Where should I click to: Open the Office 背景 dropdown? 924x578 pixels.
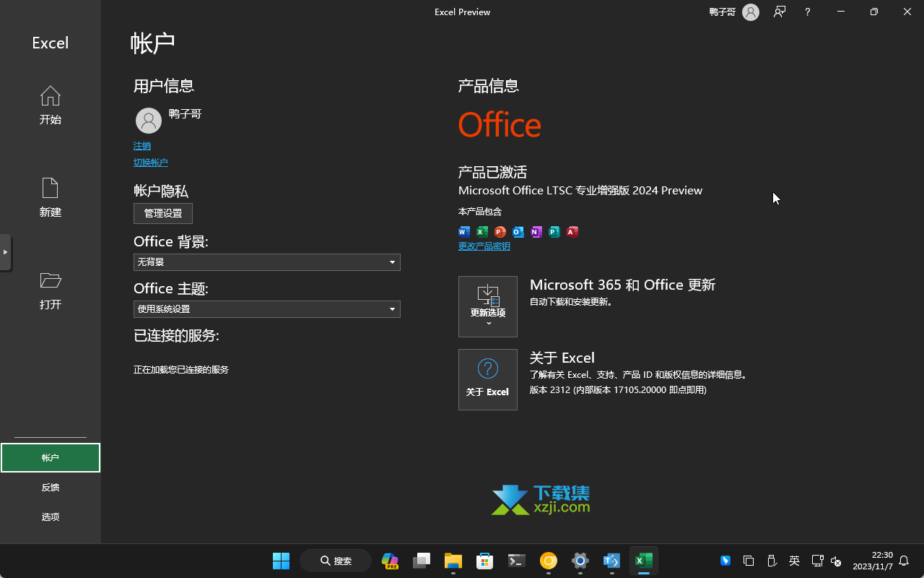point(267,262)
